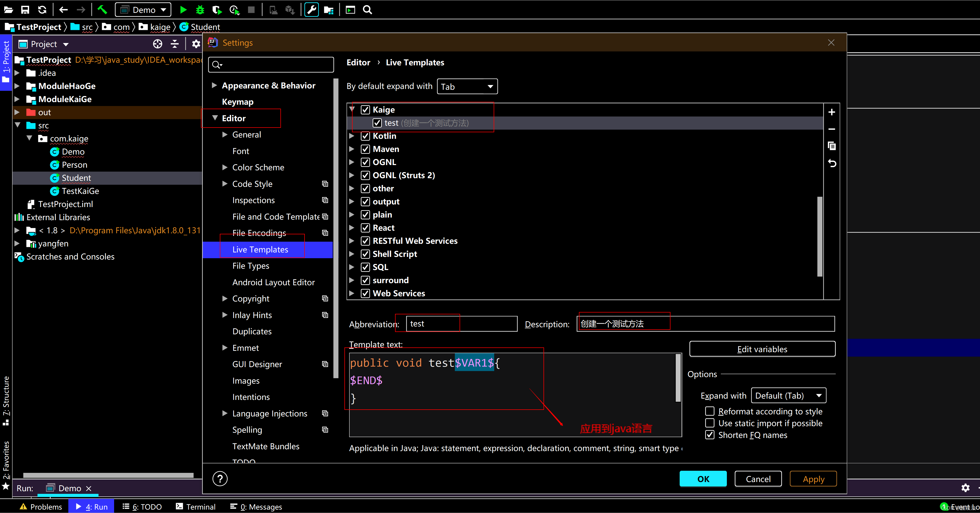Collapse the src folder in project tree
This screenshot has height=513, width=980.
pos(18,125)
